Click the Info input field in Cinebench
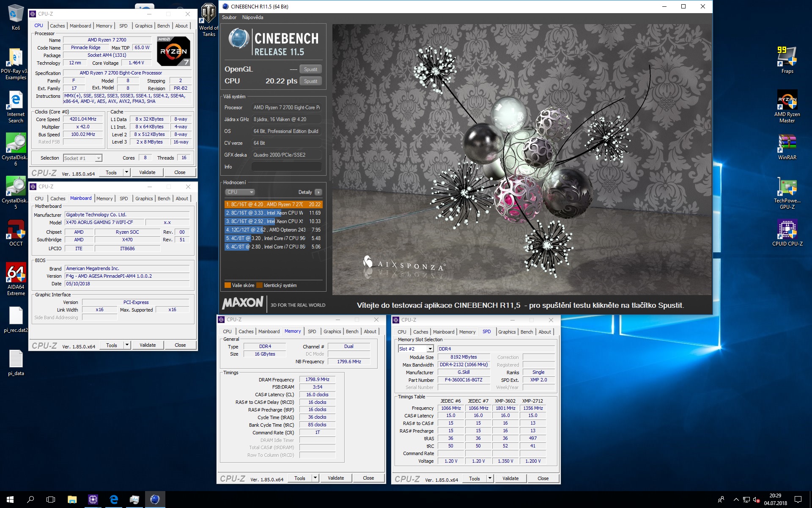812x508 pixels. (x=287, y=167)
